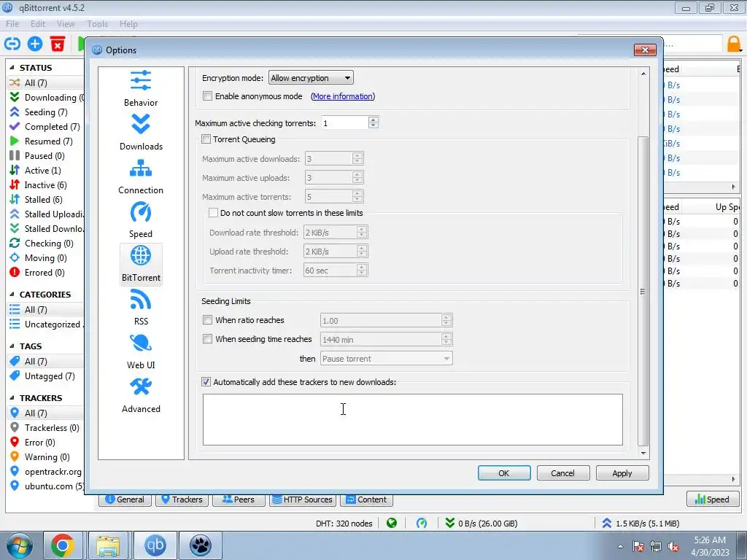747x560 pixels.
Task: Click maximum active checking torrents field
Action: 345,122
